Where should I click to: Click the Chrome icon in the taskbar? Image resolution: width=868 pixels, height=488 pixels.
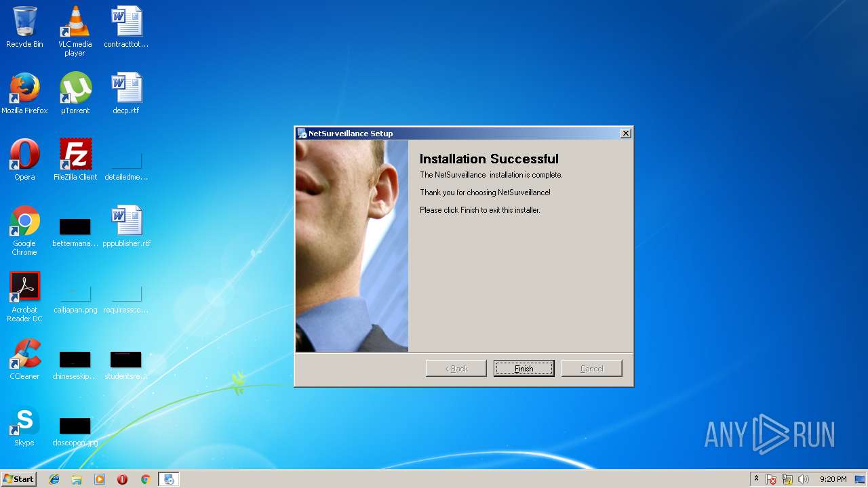145,479
